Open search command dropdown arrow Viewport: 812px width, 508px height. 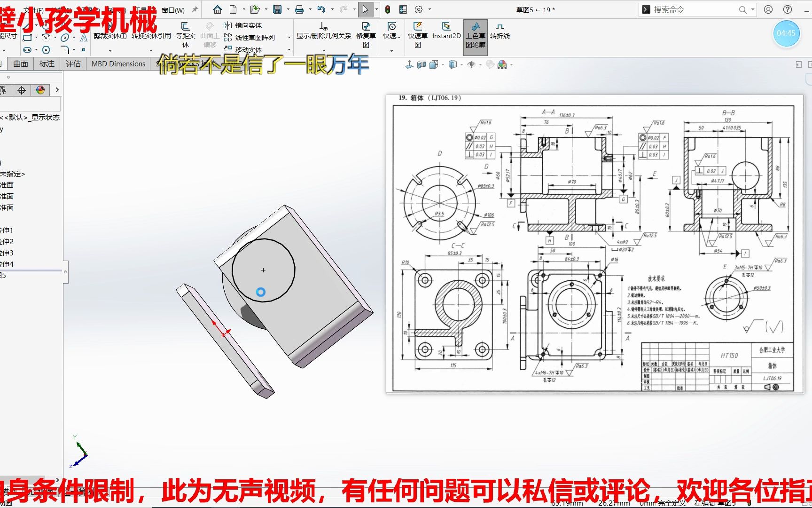(753, 9)
